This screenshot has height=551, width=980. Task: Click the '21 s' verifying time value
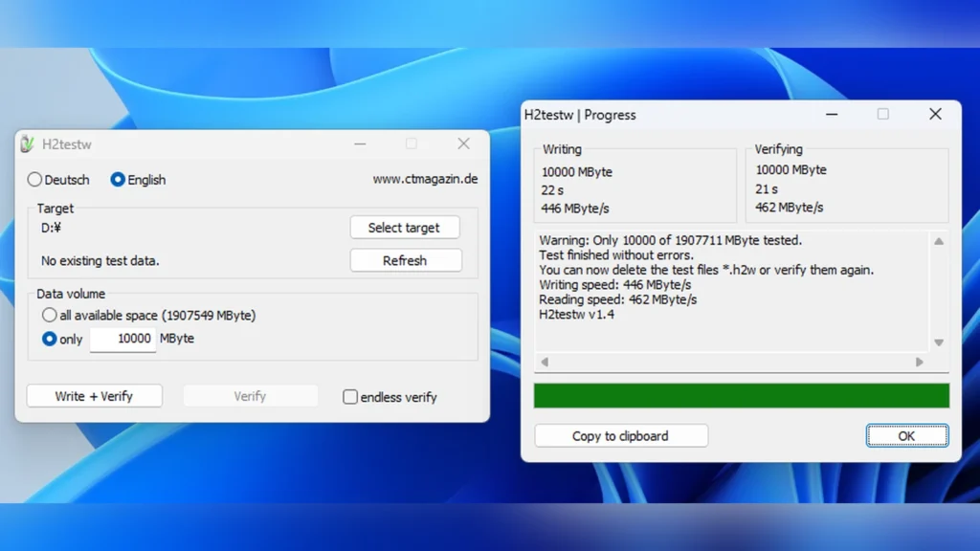tap(767, 188)
